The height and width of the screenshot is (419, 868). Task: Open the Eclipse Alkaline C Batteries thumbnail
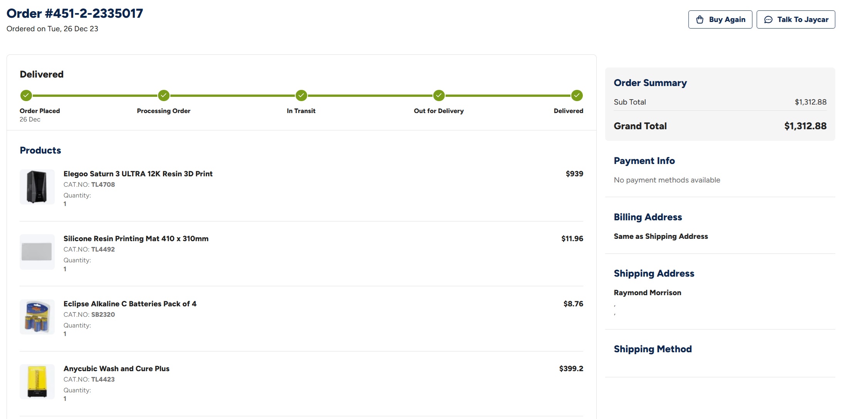point(37,317)
